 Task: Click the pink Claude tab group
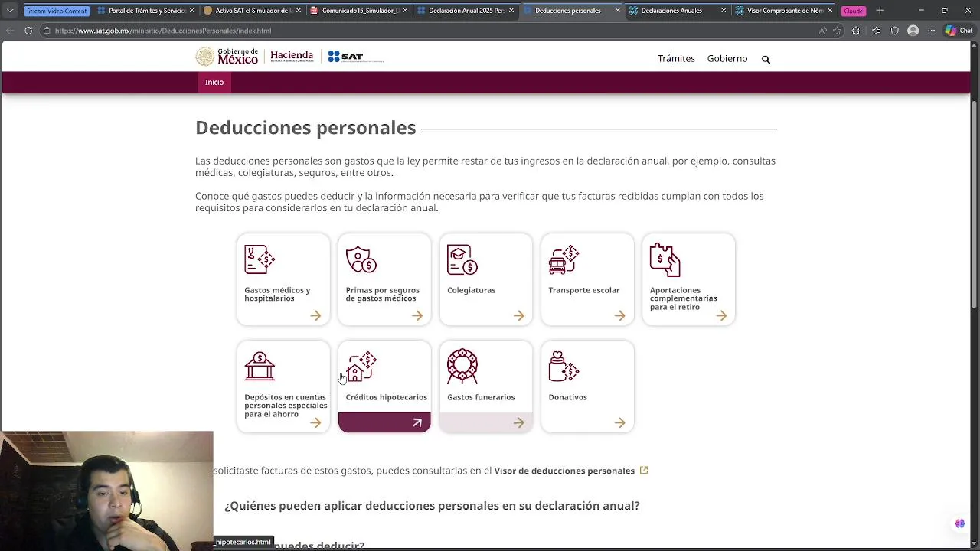coord(854,11)
